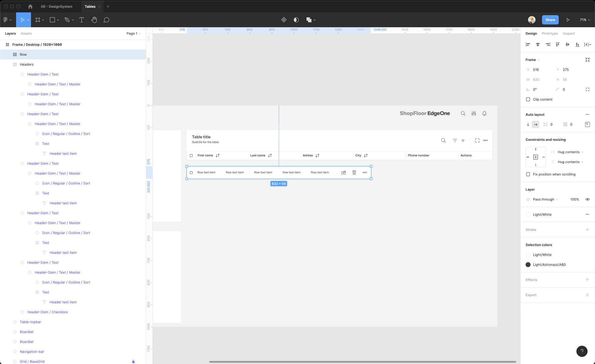Select the Hand tool
Viewport: 595px width, 364px height.
click(94, 20)
